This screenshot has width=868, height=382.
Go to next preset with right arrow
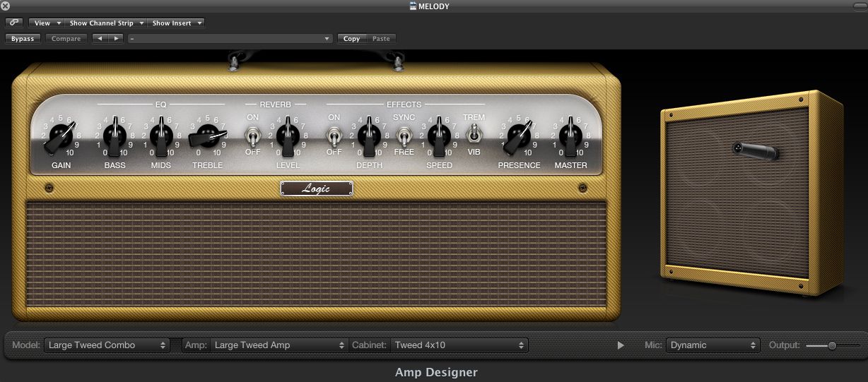coord(116,39)
